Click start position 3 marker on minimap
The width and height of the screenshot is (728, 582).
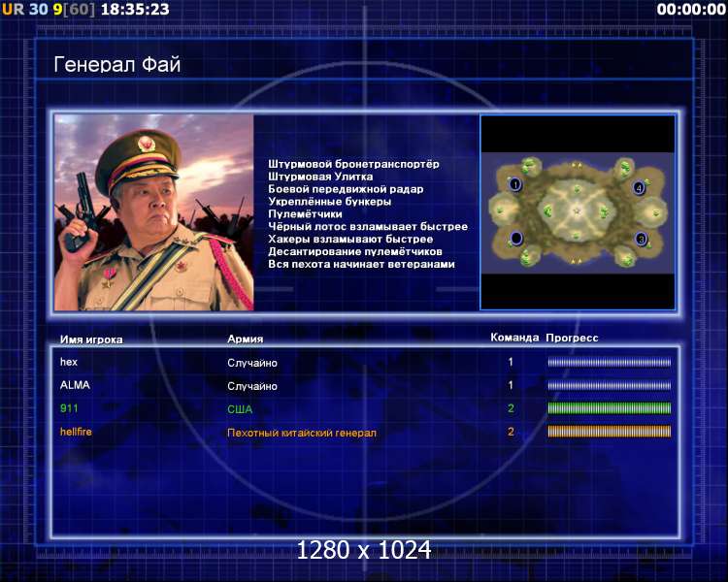(642, 239)
